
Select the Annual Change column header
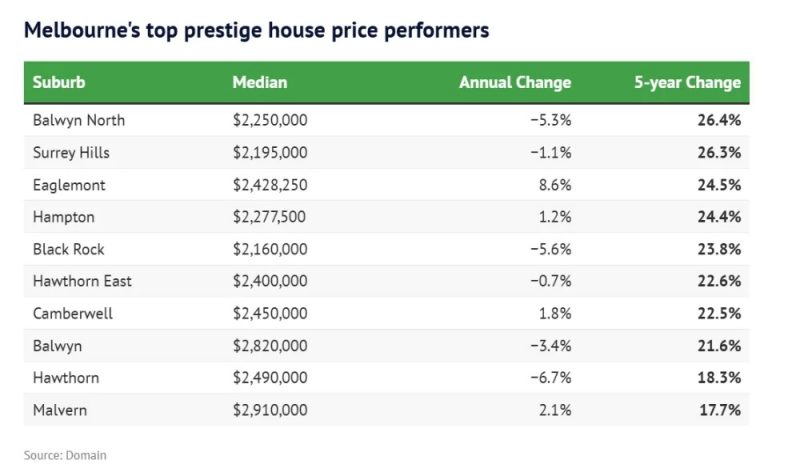pos(514,82)
